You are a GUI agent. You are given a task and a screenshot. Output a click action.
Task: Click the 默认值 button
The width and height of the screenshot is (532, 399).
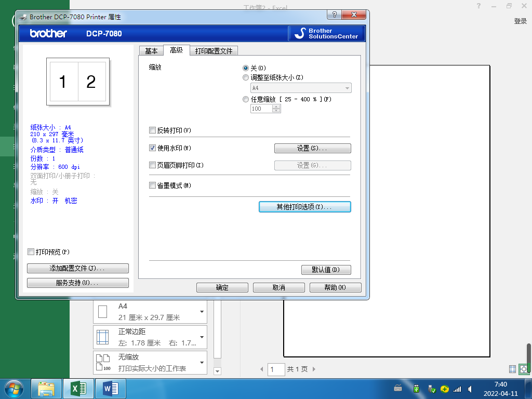click(326, 270)
